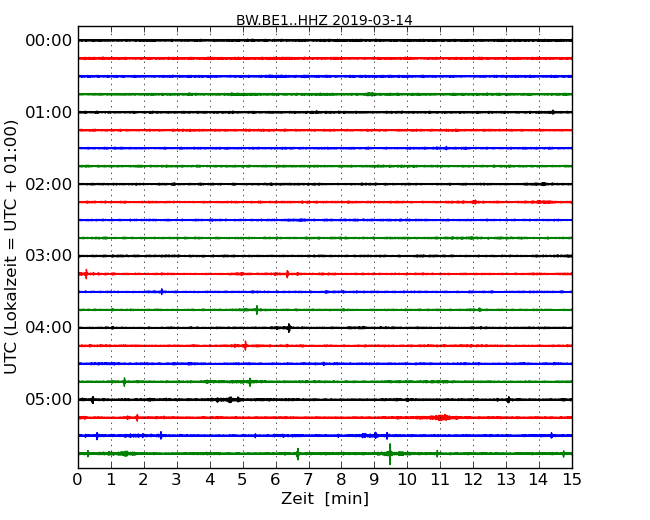Select the x-axis tick label 15
The image size is (650, 520).
click(572, 480)
